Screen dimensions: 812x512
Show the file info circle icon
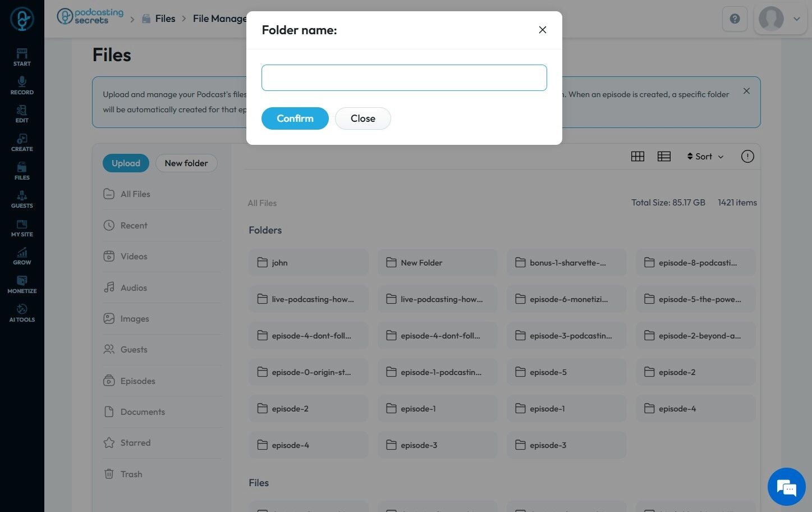(x=747, y=157)
